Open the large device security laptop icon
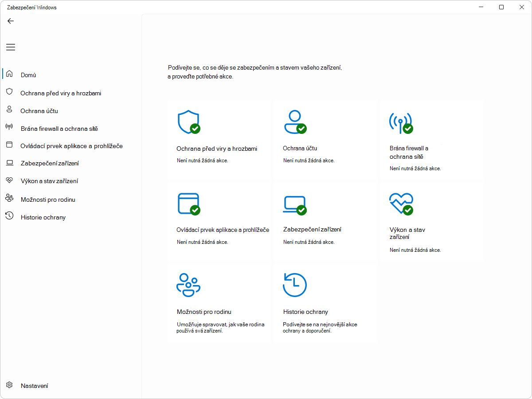Screen dimensions: 532x399 pos(295,205)
